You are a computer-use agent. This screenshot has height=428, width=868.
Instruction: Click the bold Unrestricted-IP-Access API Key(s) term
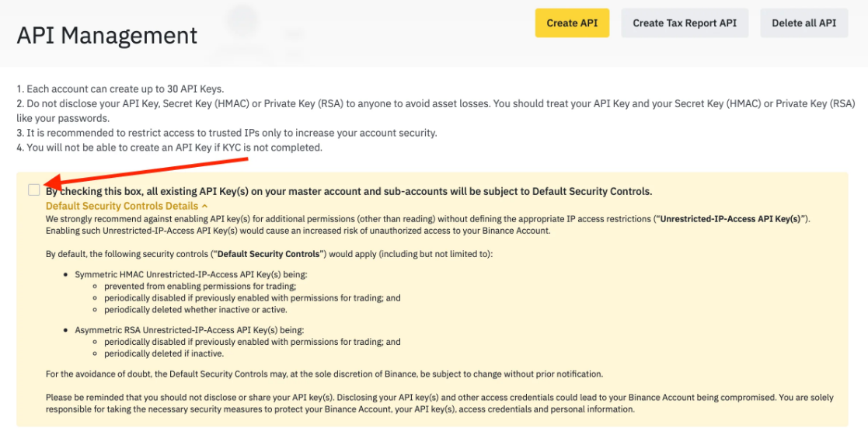732,219
